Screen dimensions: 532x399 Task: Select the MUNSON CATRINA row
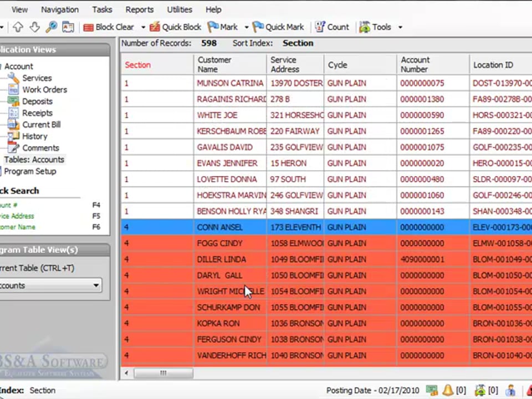tap(326, 83)
